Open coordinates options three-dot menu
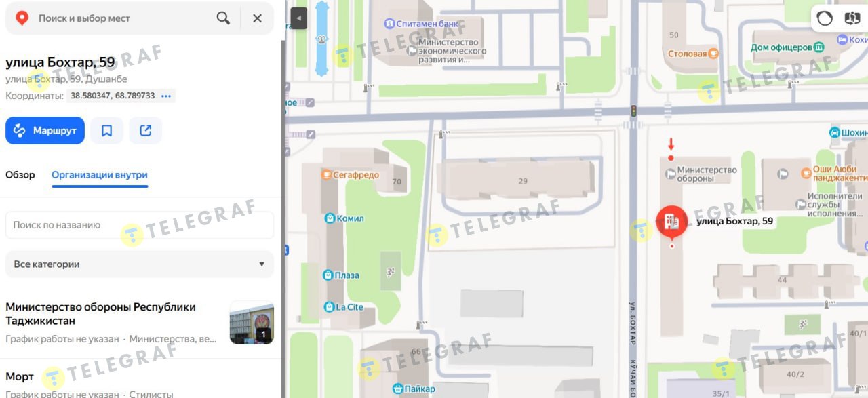 [x=166, y=96]
